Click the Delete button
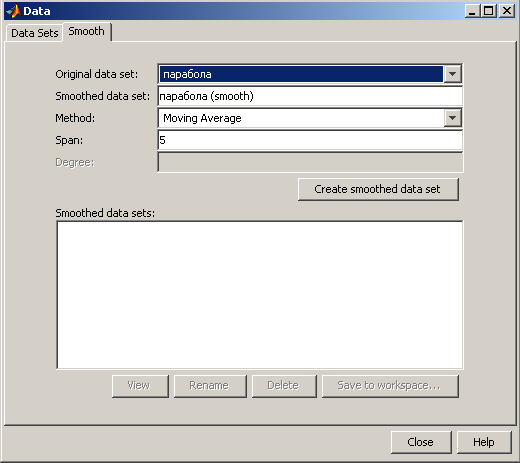Screen dimensions: 520x463 (x=284, y=386)
